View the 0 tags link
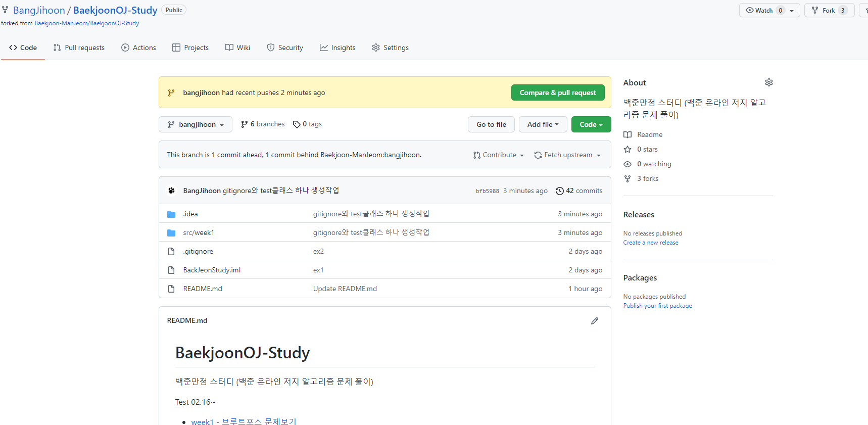This screenshot has height=425, width=868. [307, 124]
